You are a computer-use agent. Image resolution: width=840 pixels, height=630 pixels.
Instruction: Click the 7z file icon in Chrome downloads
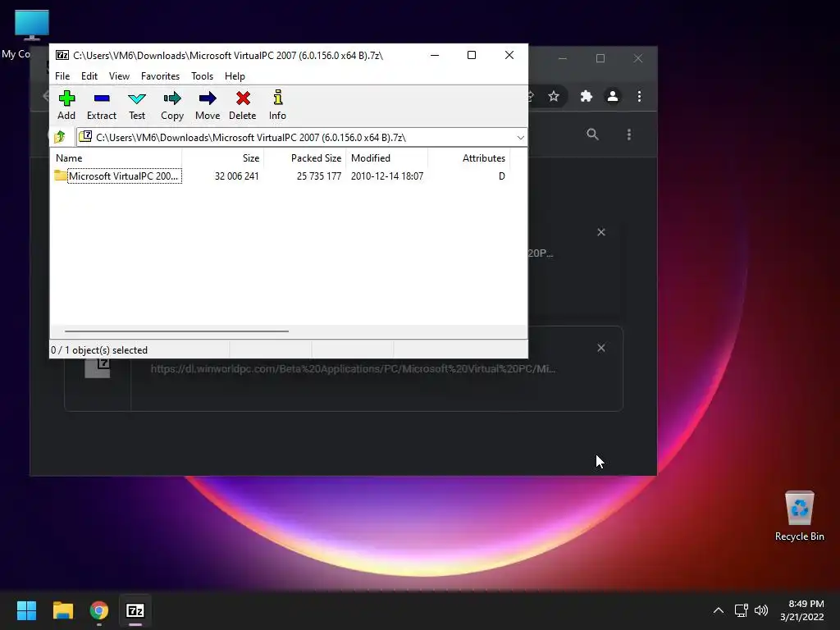(97, 368)
